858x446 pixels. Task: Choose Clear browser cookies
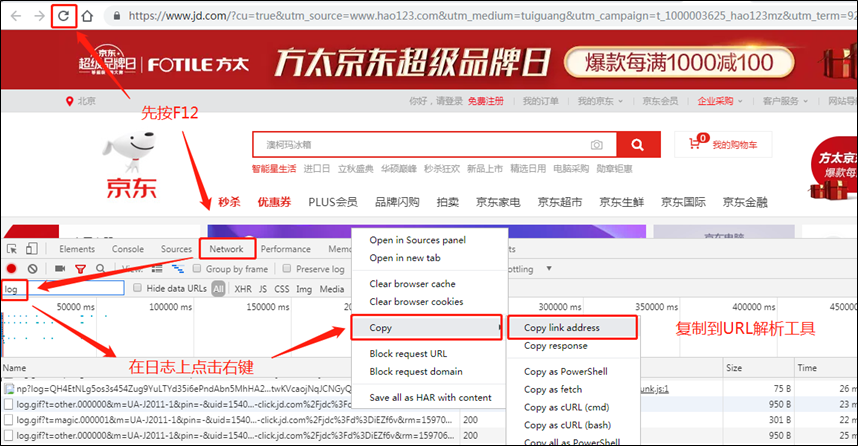(416, 302)
